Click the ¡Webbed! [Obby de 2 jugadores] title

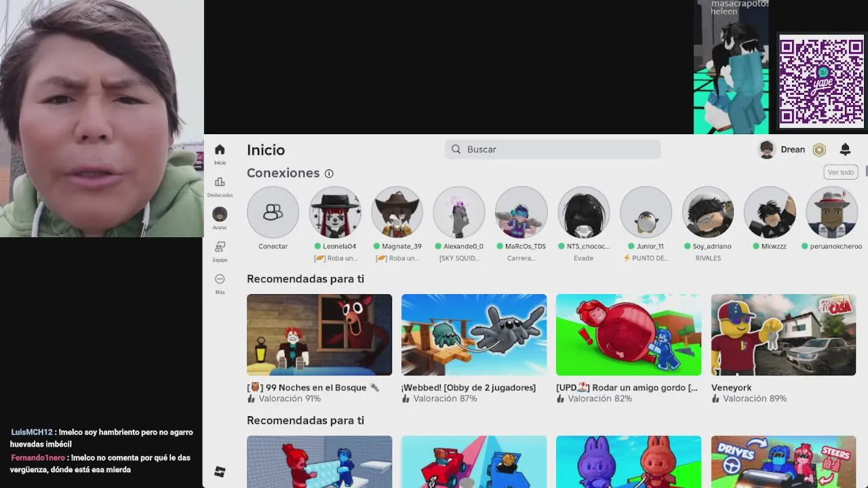click(x=469, y=388)
